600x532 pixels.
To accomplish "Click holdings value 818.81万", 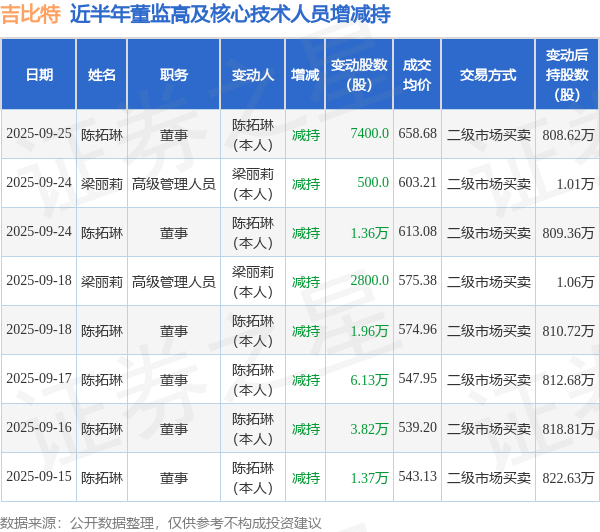I will [x=568, y=429].
